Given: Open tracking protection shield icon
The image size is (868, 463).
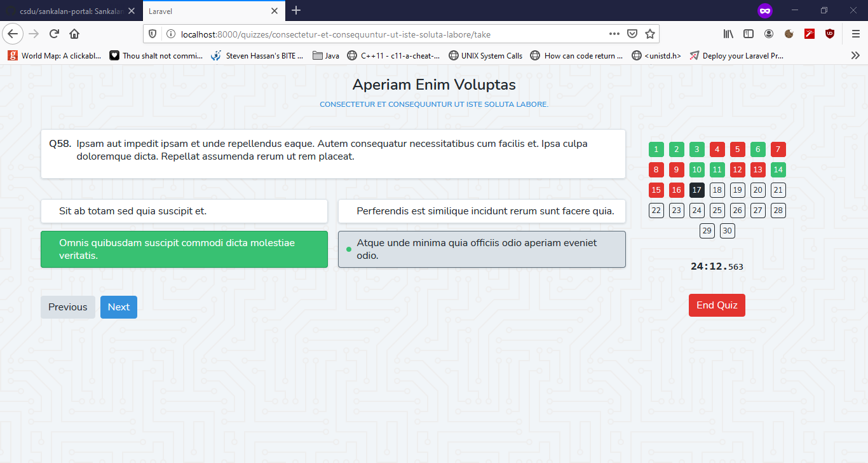Looking at the screenshot, I should click(153, 34).
